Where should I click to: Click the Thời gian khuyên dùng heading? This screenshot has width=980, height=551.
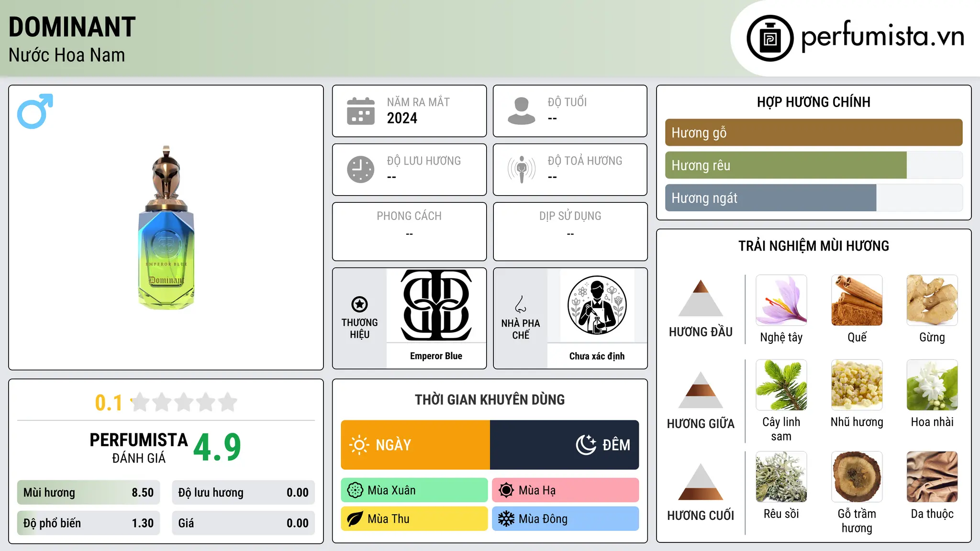pyautogui.click(x=490, y=400)
